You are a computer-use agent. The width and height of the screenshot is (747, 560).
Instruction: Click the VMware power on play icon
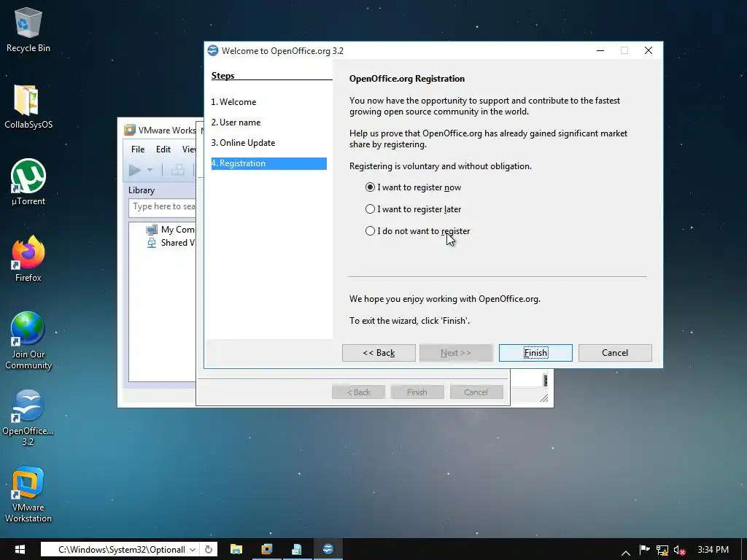135,170
